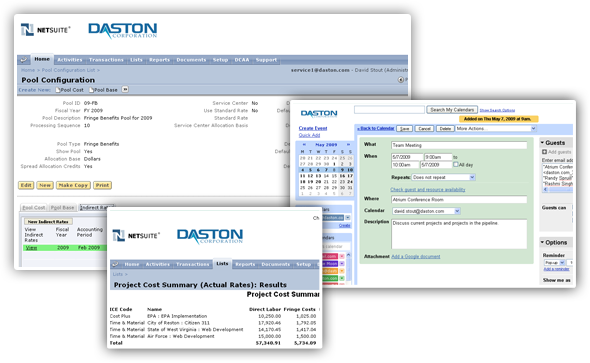
Task: Collapse the Options section
Action: click(x=542, y=242)
